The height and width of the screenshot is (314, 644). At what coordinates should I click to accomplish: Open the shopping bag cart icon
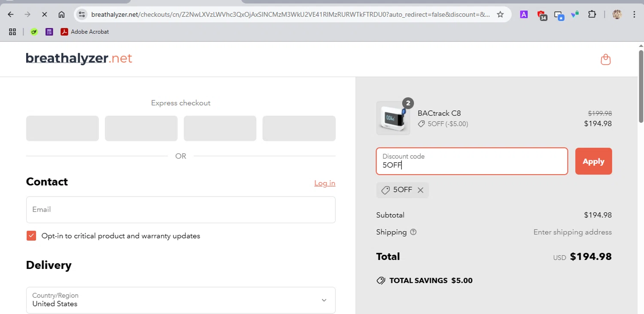coord(605,59)
